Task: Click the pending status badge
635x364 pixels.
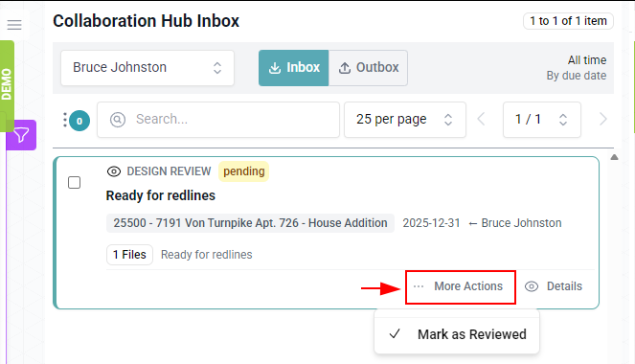Action: point(244,171)
